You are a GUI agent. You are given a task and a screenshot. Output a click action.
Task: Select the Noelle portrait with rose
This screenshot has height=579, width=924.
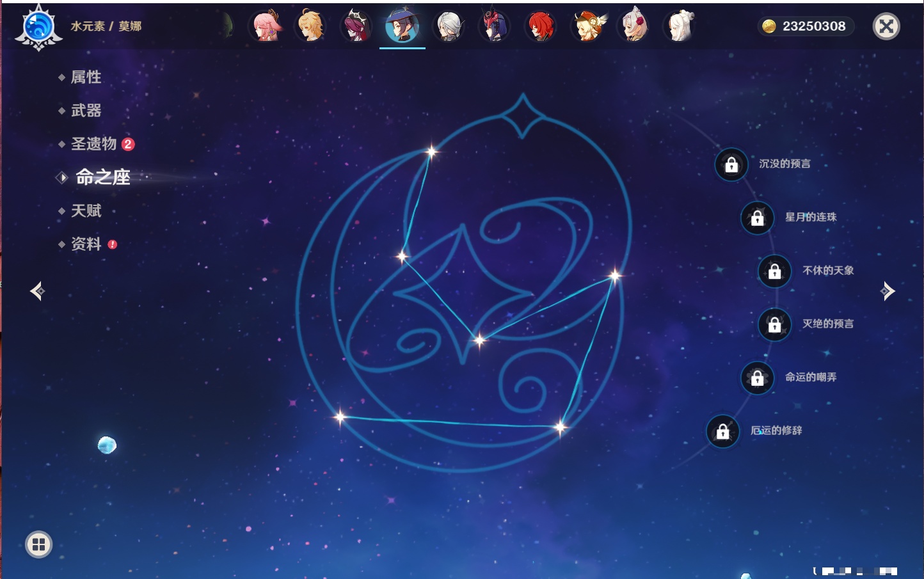(633, 26)
